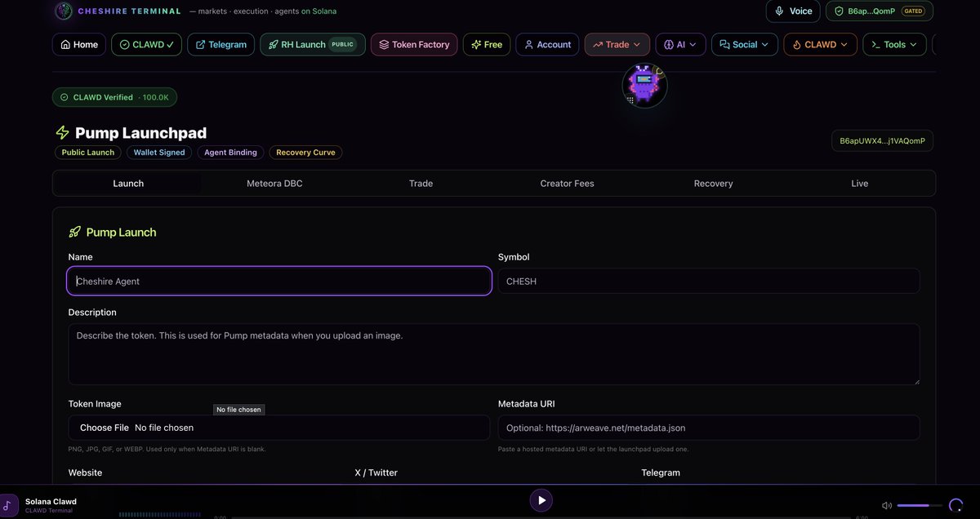Click the Free sparkle nav button
Viewport: 980px width, 519px height.
[x=487, y=45]
